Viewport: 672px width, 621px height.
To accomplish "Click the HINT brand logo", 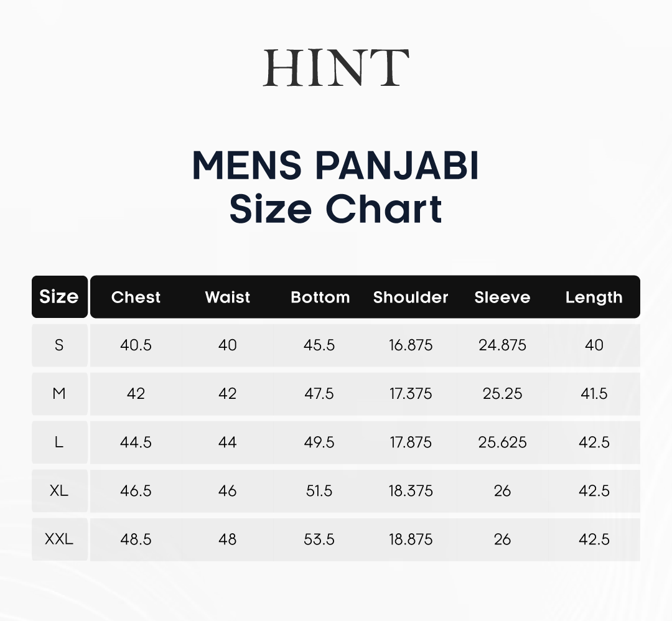I will coord(336,68).
